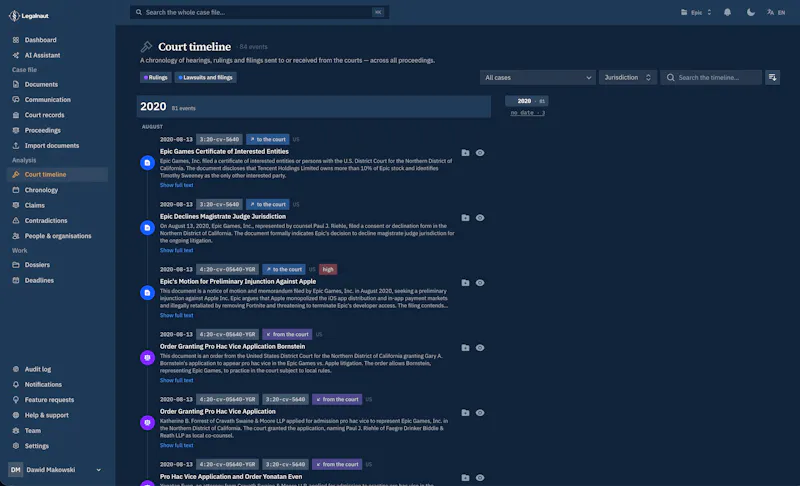Add Order Granting Bornstein to dossier folder icon

click(x=465, y=348)
